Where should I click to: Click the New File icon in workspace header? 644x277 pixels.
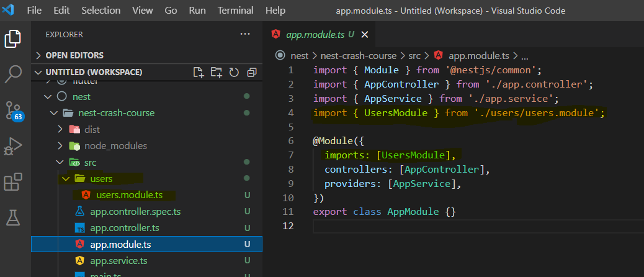click(199, 73)
